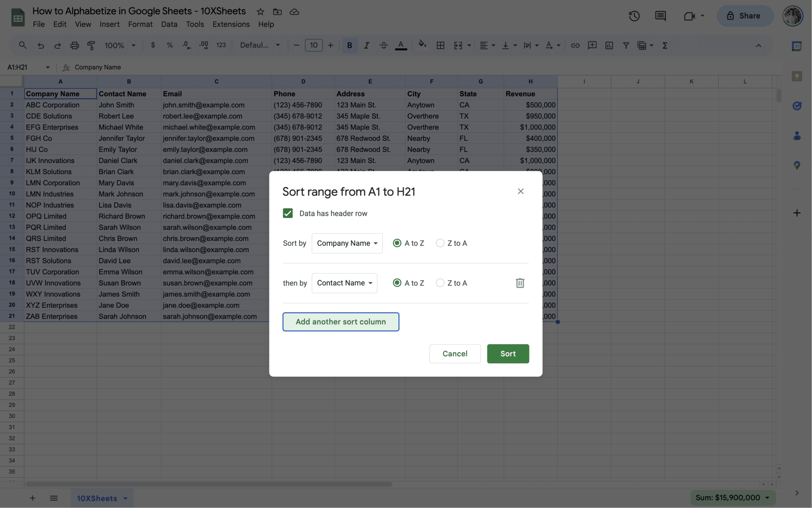Viewport: 812px width, 508px height.
Task: Click the paint format roller icon
Action: (91, 45)
